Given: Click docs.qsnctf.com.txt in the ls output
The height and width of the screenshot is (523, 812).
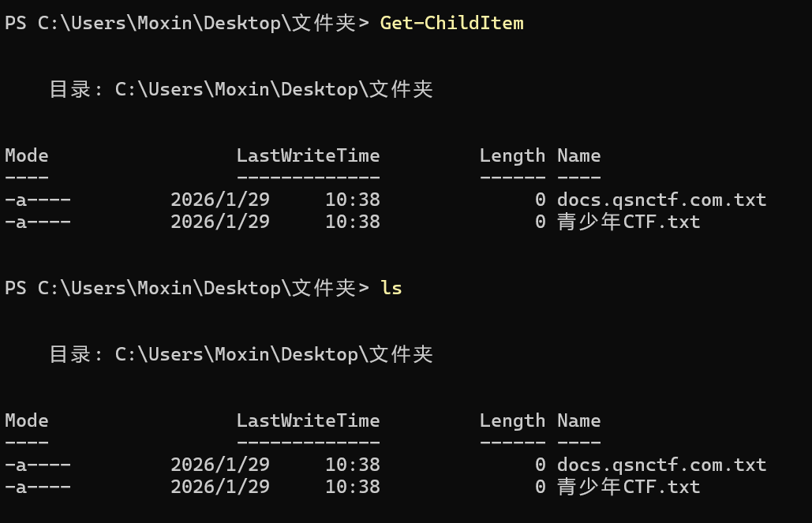Looking at the screenshot, I should [x=661, y=465].
